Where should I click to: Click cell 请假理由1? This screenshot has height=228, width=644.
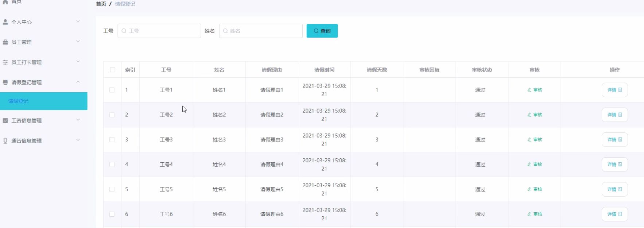tap(272, 90)
